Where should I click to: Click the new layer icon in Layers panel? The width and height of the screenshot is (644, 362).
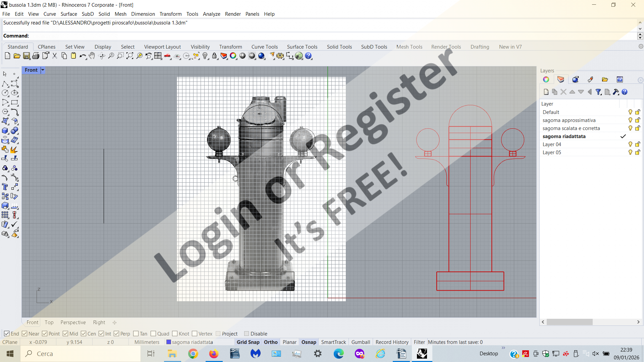(546, 92)
